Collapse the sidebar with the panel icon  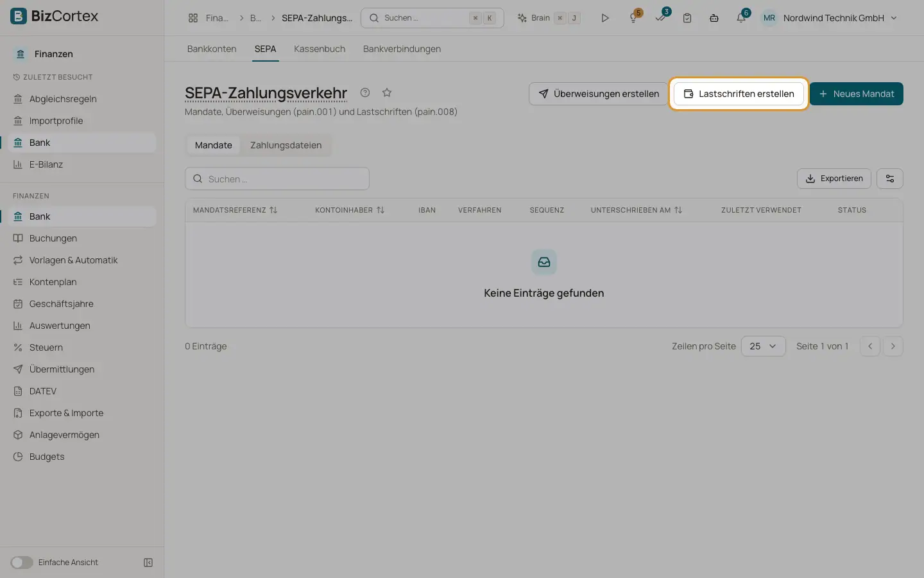148,563
